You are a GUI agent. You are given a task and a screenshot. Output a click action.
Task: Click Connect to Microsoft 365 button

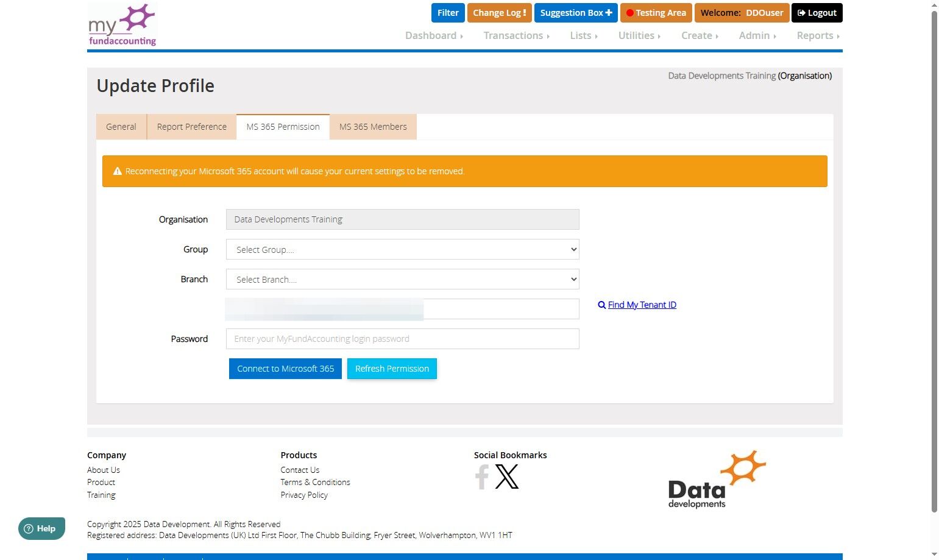tap(285, 369)
